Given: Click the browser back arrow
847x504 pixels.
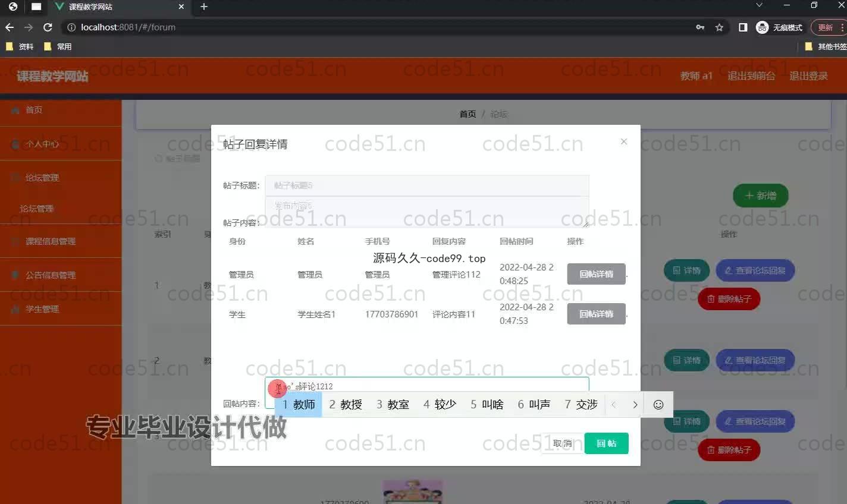Looking at the screenshot, I should click(10, 27).
